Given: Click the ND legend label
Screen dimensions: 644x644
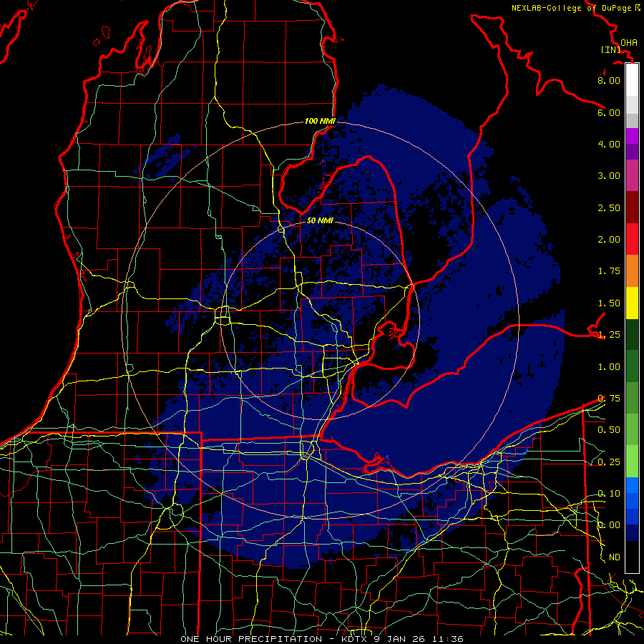Looking at the screenshot, I should pyautogui.click(x=615, y=557).
